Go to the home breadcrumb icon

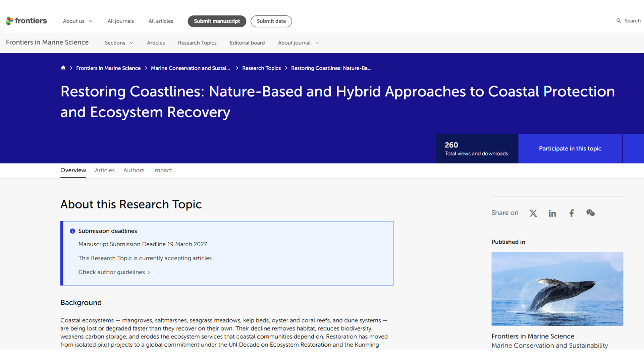point(63,68)
